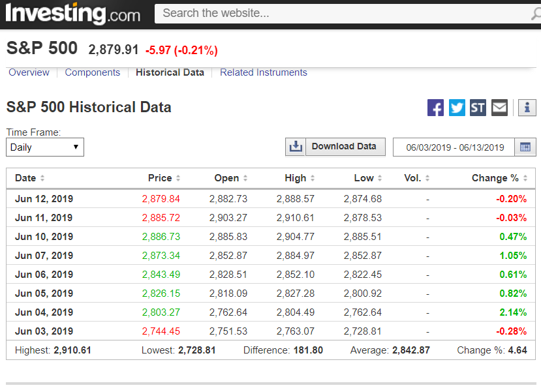This screenshot has width=541, height=392.
Task: Sort table by Price column arrows
Action: pyautogui.click(x=178, y=178)
